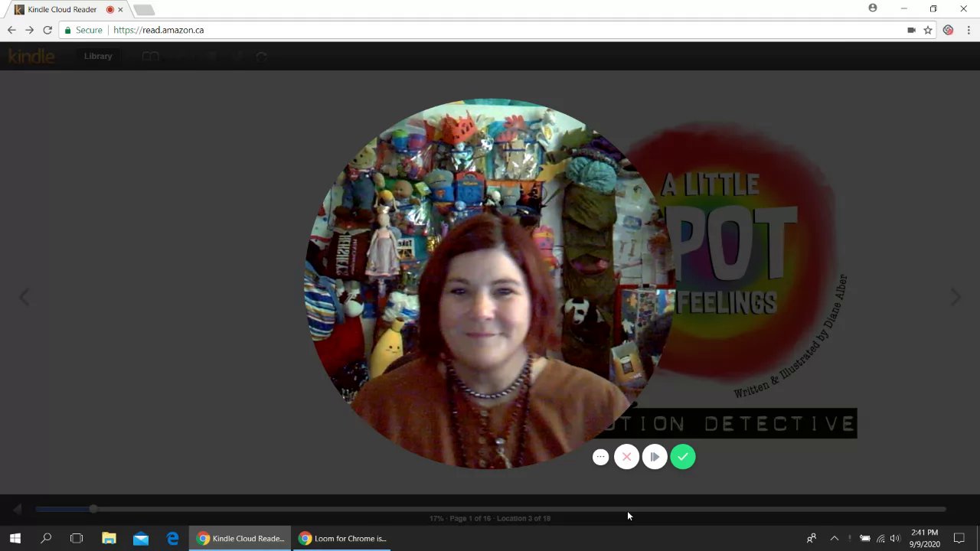Click the Chrome profile account icon

click(x=873, y=8)
